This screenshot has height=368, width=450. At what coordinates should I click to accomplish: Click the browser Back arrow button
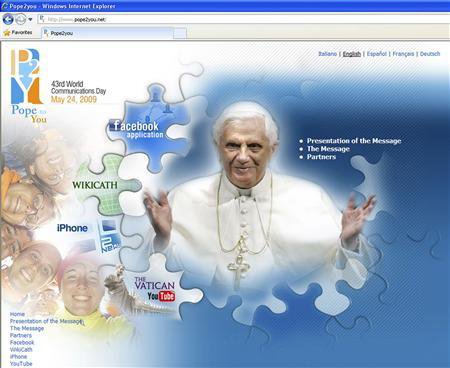click(x=8, y=19)
